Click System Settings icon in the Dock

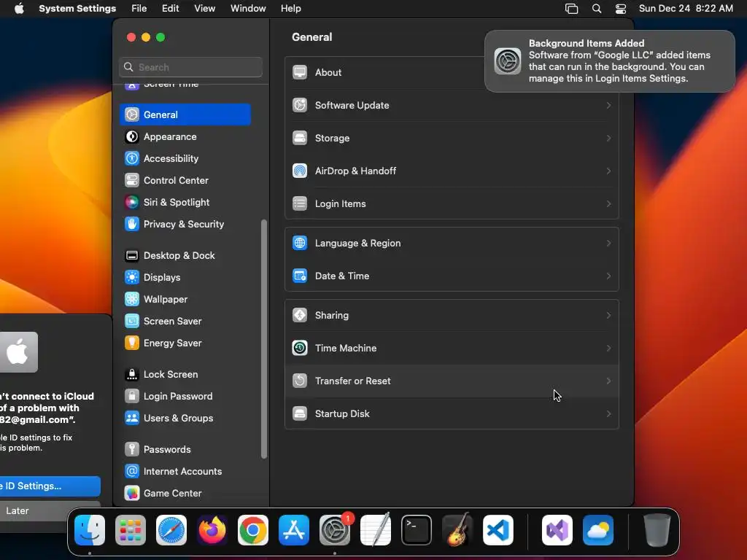coord(335,530)
